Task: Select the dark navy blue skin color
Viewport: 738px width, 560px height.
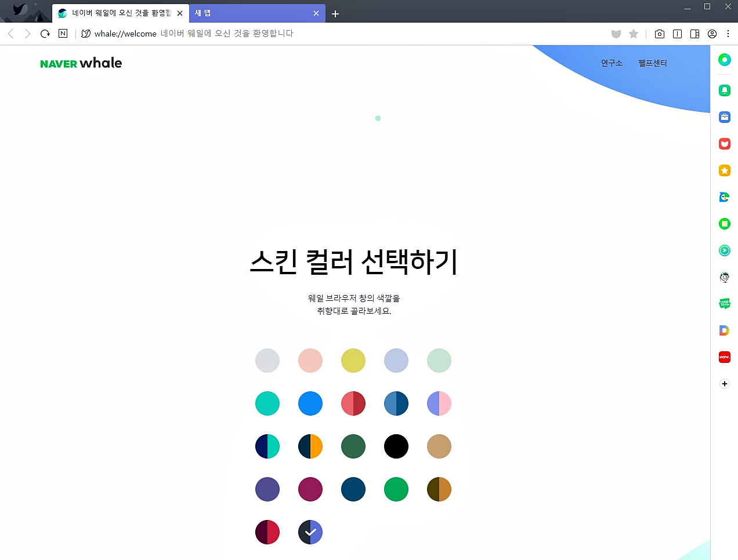Action: [353, 489]
